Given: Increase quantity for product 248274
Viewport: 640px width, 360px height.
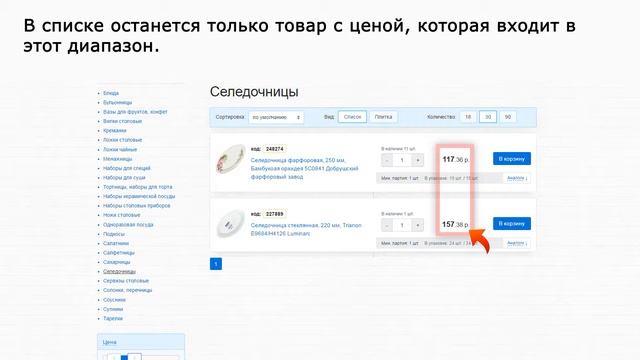Looking at the screenshot, I should [418, 160].
